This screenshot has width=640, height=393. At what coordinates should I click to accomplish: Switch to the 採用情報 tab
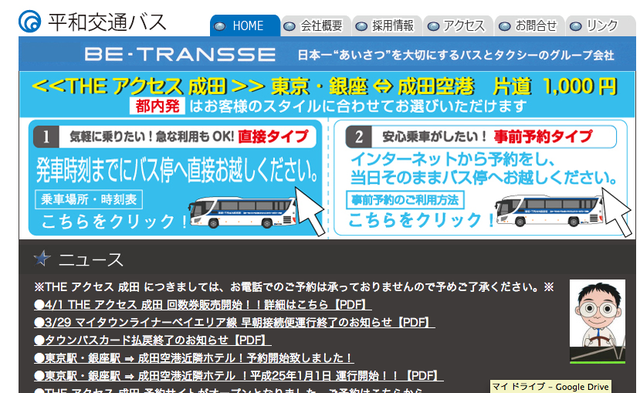(x=387, y=26)
